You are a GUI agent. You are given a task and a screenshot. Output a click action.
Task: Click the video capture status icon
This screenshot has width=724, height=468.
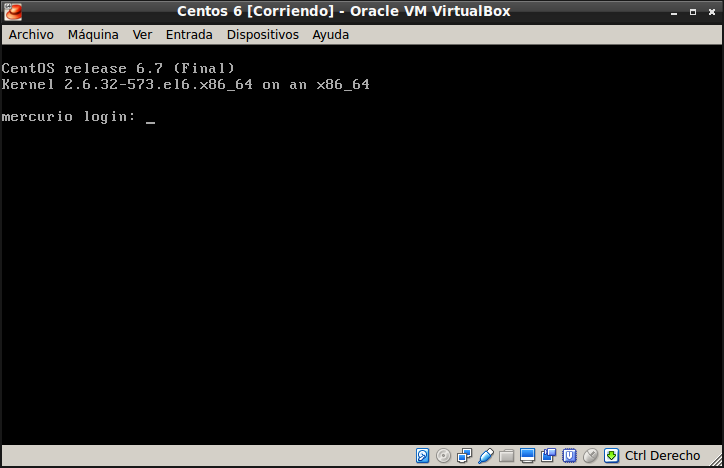click(549, 456)
